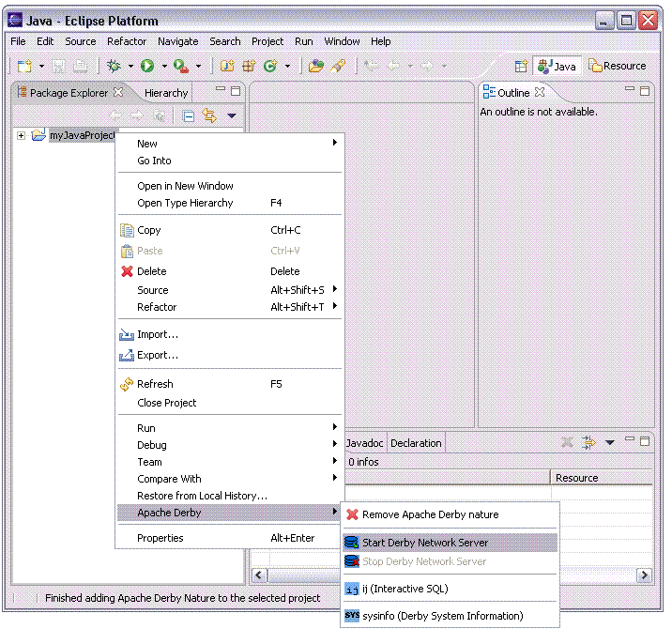The width and height of the screenshot is (672, 644).
Task: Click the ij (Interactive SQL) icon
Action: pos(352,590)
